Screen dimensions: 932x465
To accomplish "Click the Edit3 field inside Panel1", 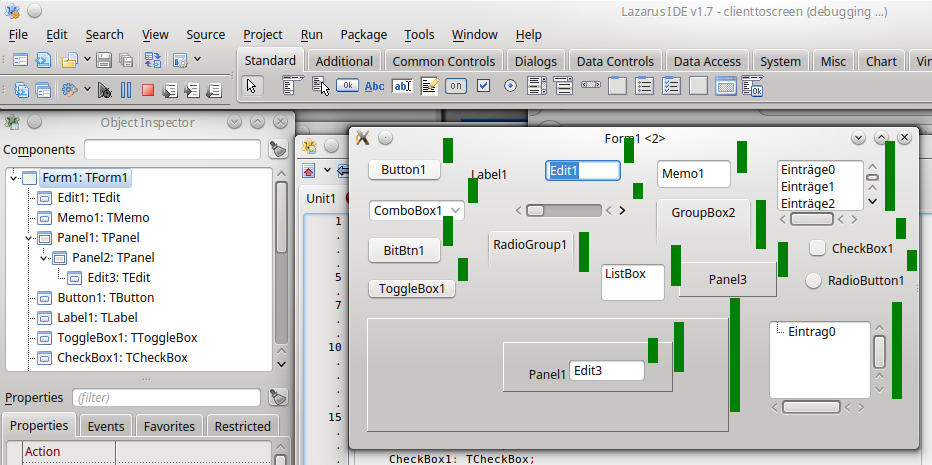I will 606,371.
